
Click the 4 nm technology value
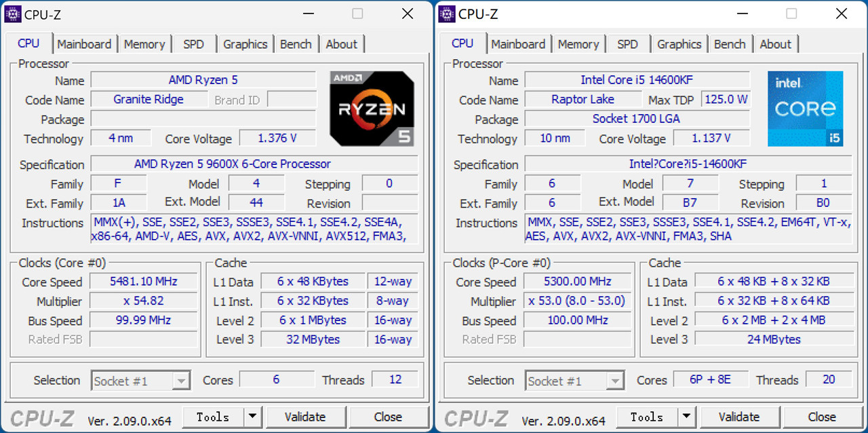point(121,138)
